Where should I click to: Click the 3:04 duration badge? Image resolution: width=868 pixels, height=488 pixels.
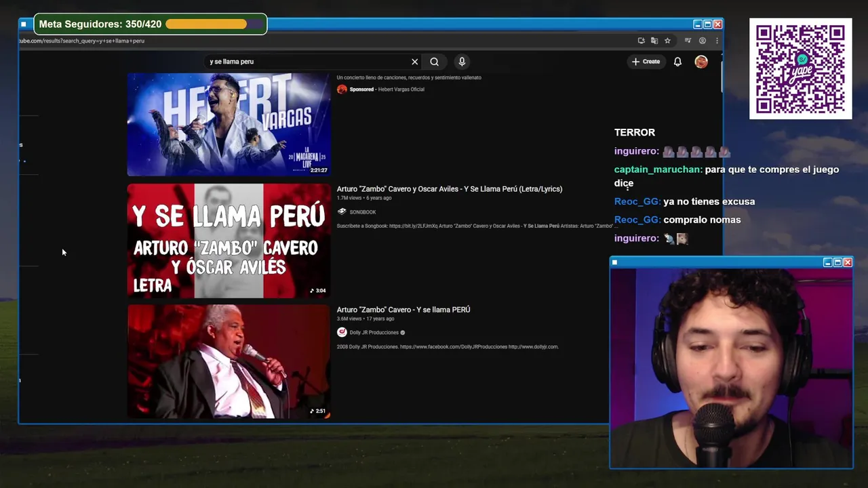coord(318,291)
